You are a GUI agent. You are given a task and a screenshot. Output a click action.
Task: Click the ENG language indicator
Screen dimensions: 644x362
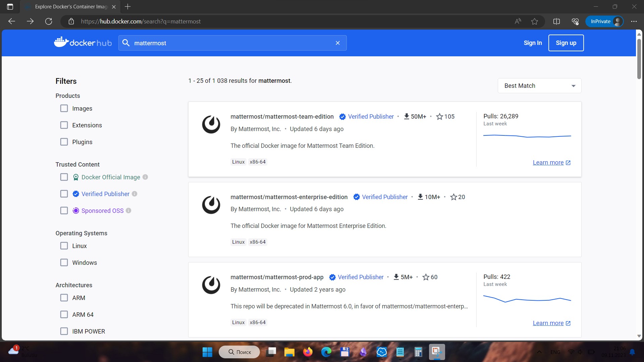tap(555, 352)
